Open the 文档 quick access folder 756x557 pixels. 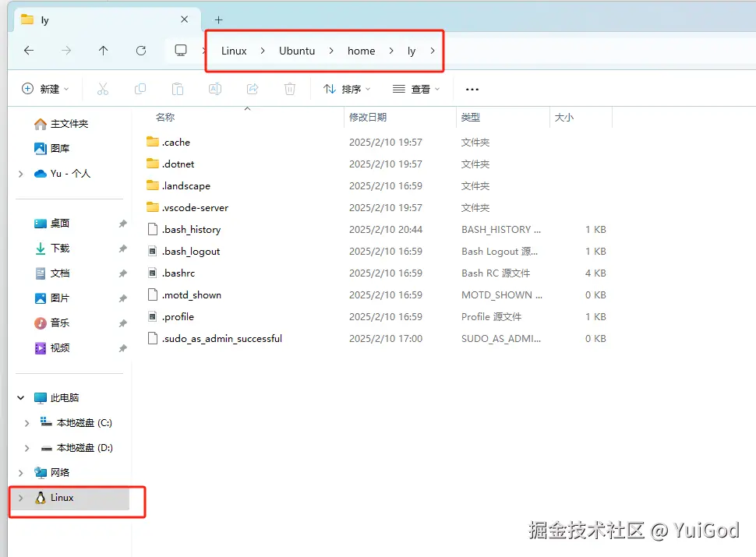(52, 273)
